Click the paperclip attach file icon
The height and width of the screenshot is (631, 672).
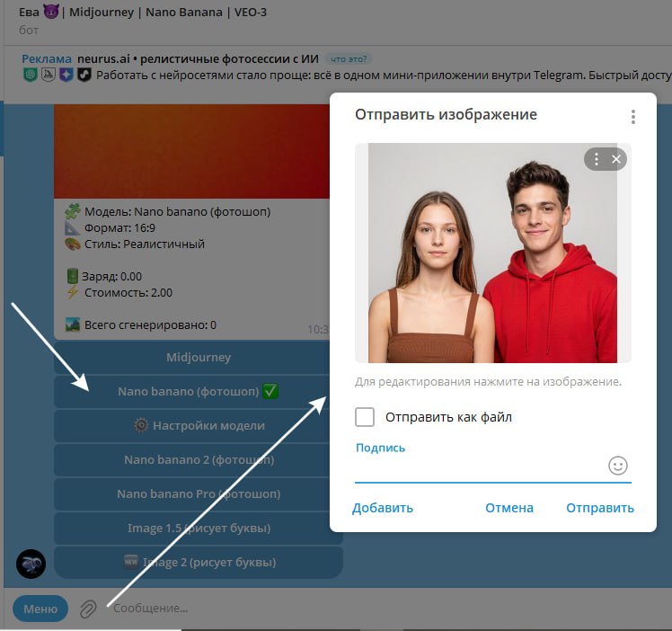coord(88,609)
